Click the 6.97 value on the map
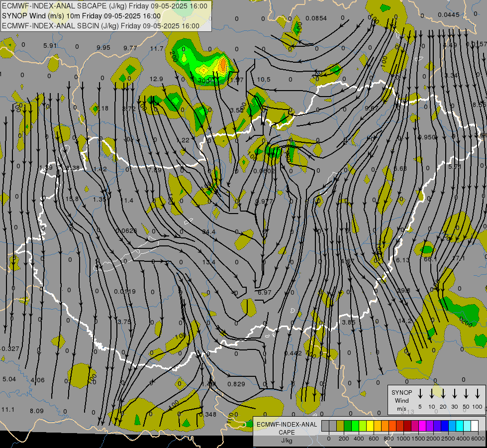 [x=265, y=293]
